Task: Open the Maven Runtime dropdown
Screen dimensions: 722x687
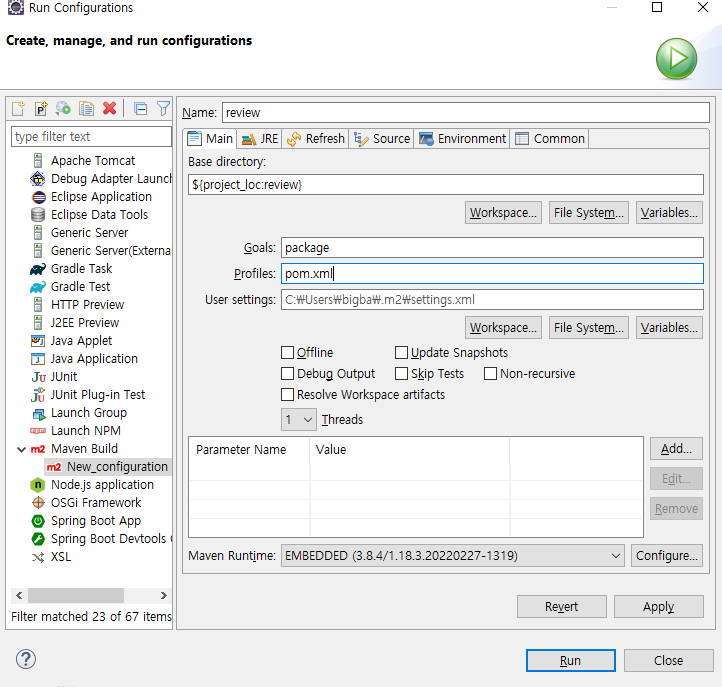Action: point(453,556)
